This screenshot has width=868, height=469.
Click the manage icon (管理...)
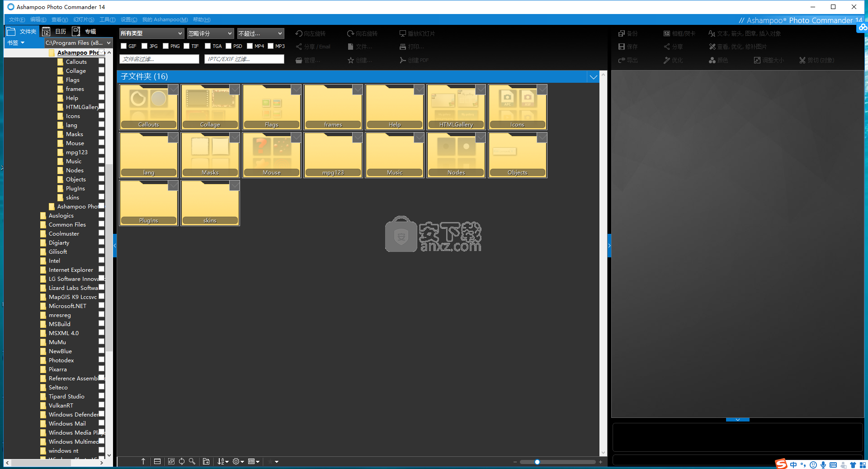click(299, 60)
